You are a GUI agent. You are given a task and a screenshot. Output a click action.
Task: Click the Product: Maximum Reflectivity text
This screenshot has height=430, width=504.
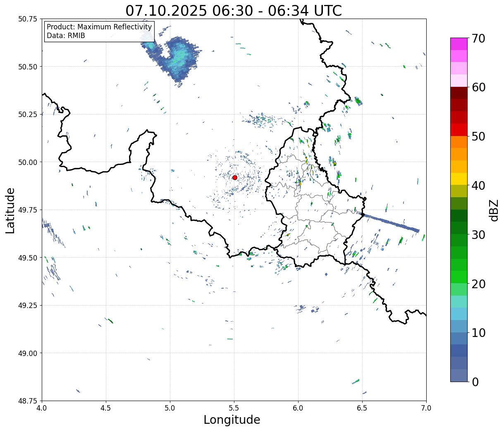click(x=99, y=27)
